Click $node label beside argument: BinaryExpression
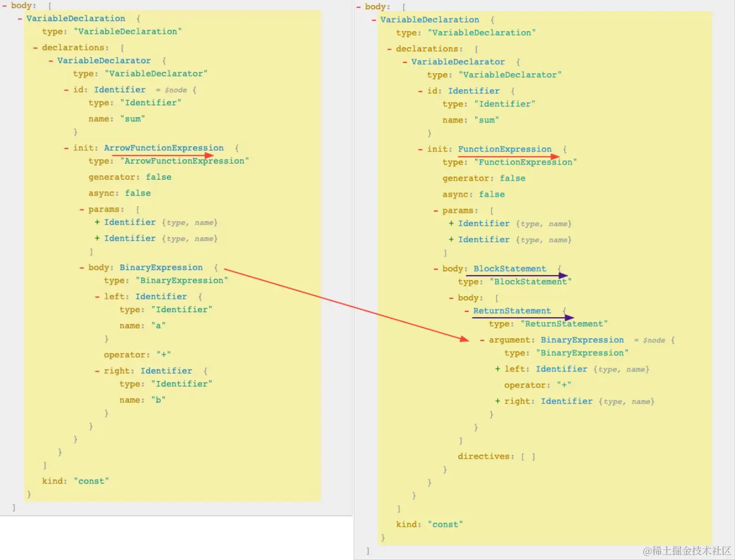This screenshot has width=735, height=560. [x=654, y=340]
